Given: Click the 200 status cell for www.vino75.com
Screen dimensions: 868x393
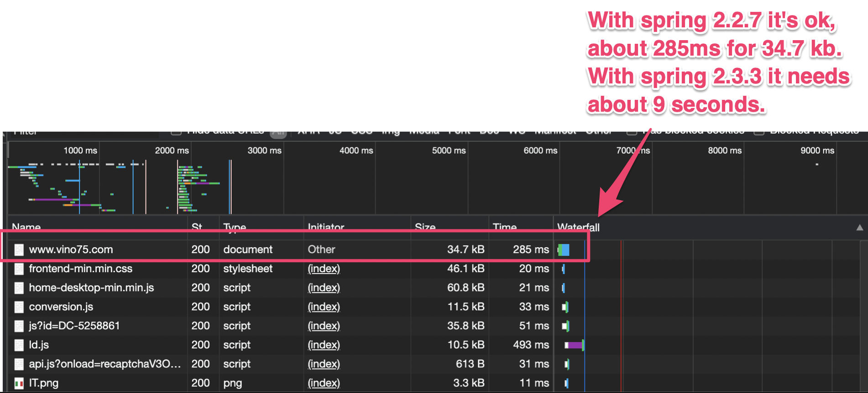Looking at the screenshot, I should (x=200, y=249).
